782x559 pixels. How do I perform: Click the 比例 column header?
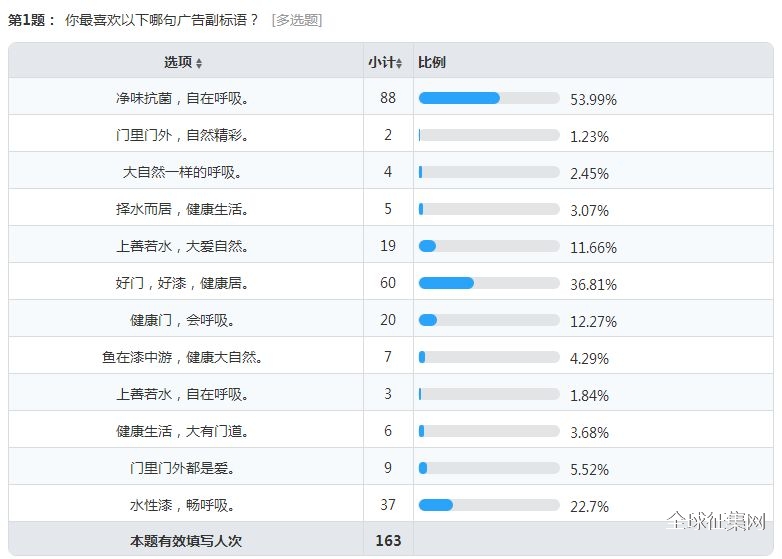click(431, 62)
